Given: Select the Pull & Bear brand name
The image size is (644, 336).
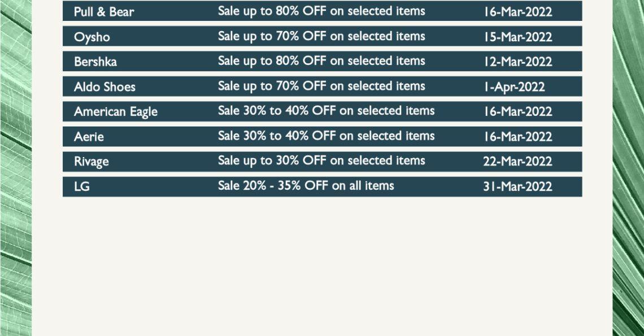Looking at the screenshot, I should click(x=104, y=11).
